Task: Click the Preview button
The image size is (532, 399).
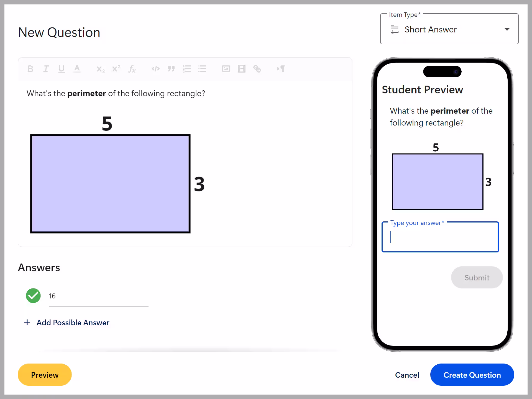Action: click(44, 375)
